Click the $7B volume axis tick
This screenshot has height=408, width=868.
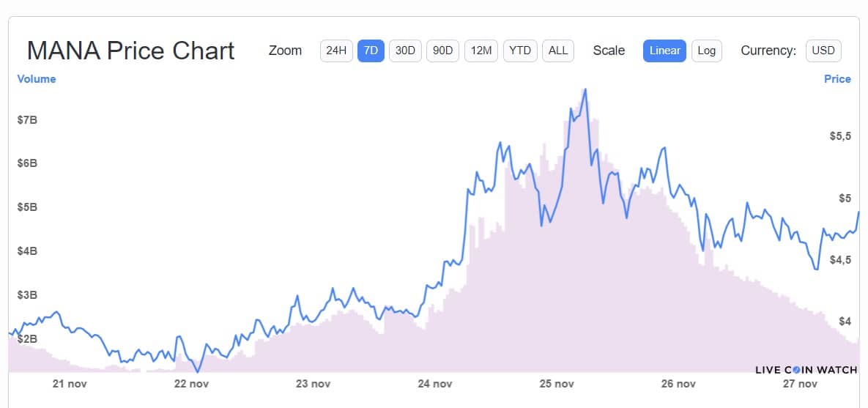pos(27,119)
